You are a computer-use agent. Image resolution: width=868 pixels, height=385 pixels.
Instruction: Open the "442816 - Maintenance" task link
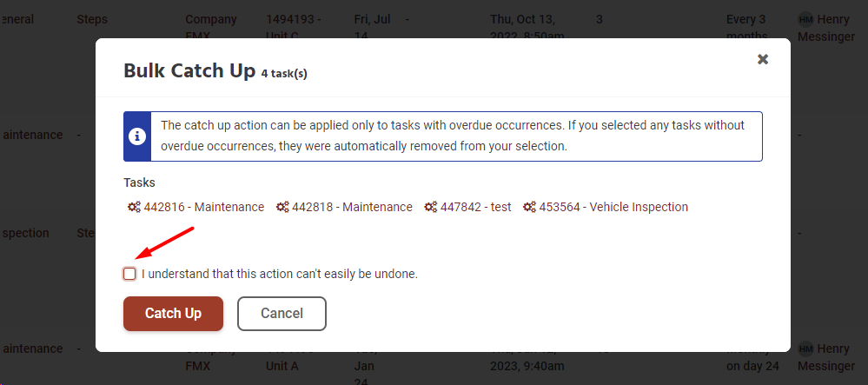203,207
